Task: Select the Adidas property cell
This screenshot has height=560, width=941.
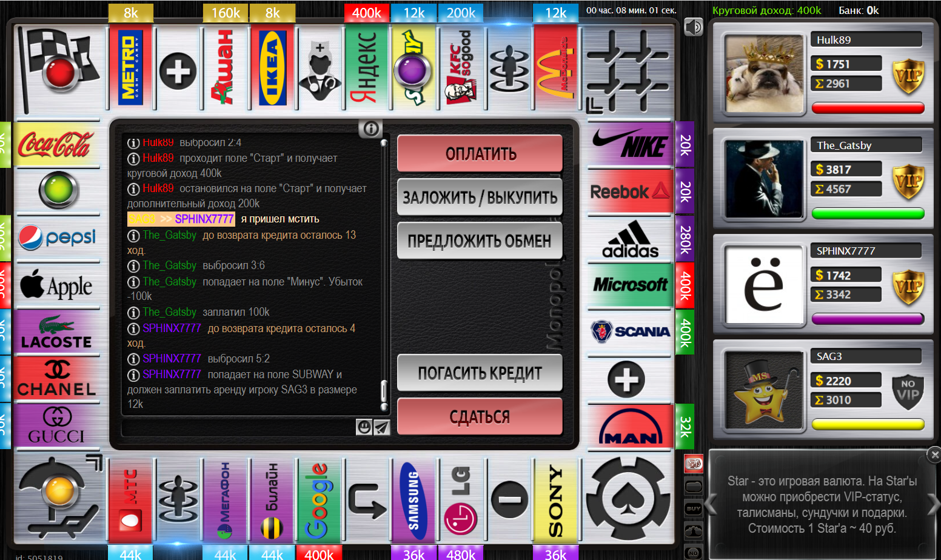Action: [631, 239]
